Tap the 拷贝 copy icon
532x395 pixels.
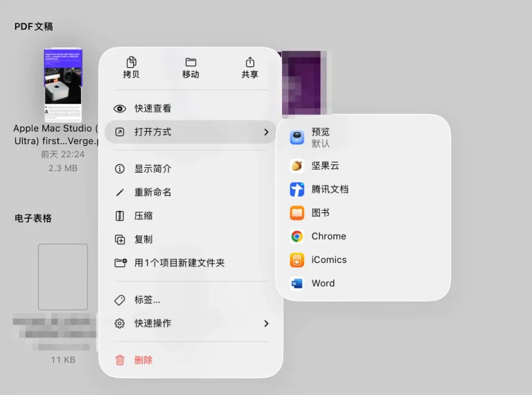pos(132,62)
